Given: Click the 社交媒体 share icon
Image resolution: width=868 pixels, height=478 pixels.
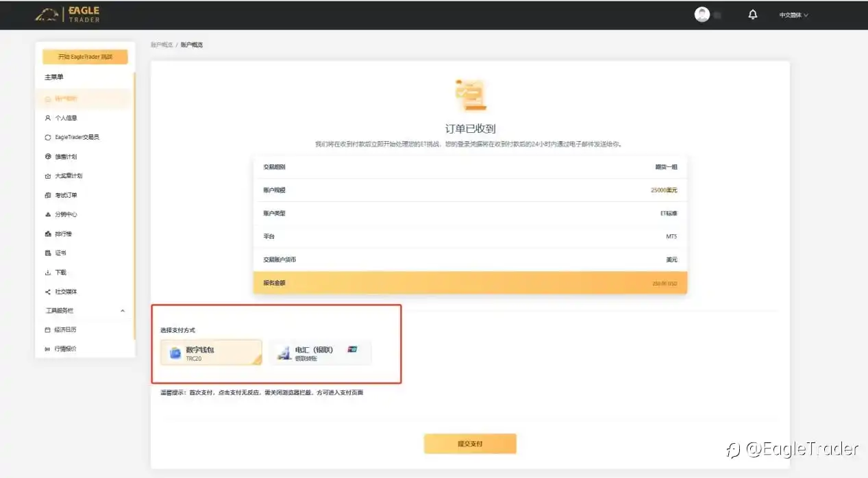Looking at the screenshot, I should [x=48, y=291].
